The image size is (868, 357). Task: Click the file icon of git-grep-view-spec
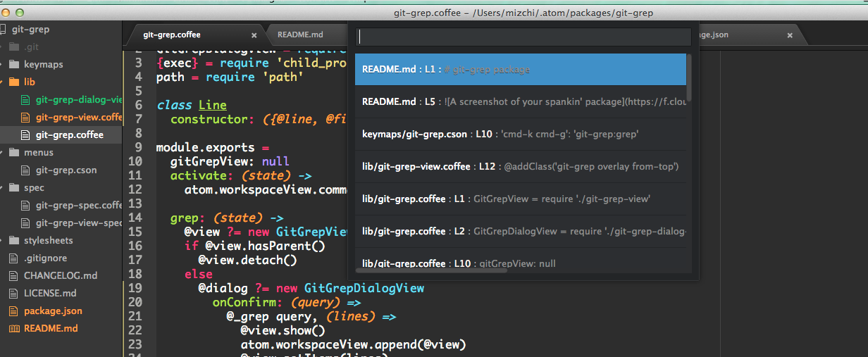(x=26, y=223)
